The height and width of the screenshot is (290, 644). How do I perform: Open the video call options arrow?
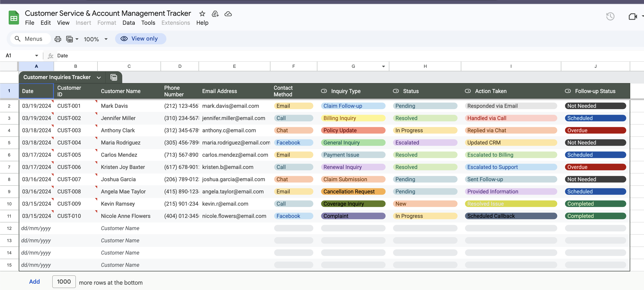(x=642, y=16)
